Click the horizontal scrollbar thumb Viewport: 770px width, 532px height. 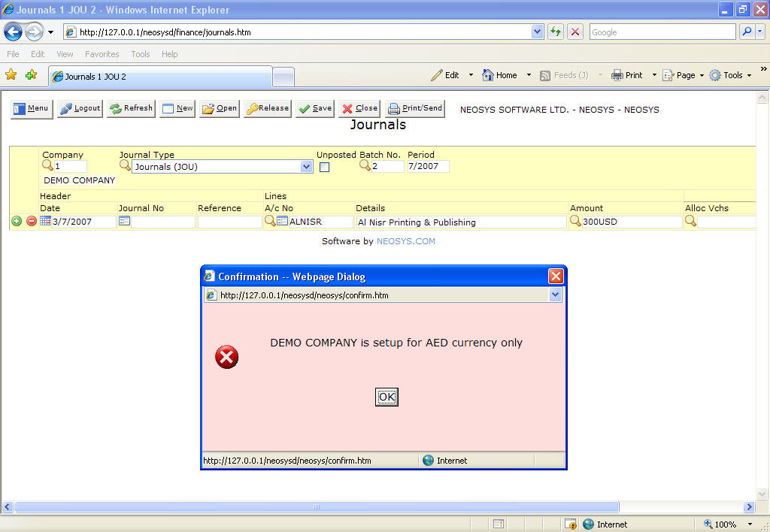click(317, 506)
